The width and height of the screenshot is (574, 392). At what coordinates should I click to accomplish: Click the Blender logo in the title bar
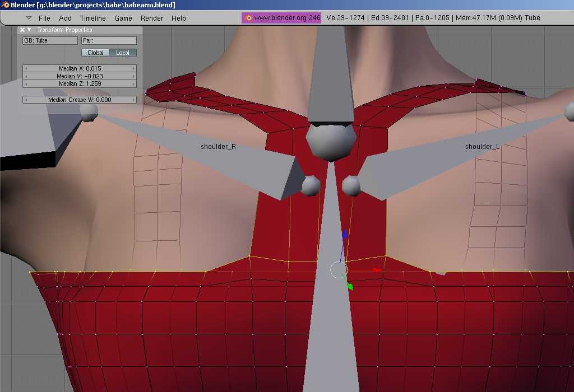[x=5, y=4]
